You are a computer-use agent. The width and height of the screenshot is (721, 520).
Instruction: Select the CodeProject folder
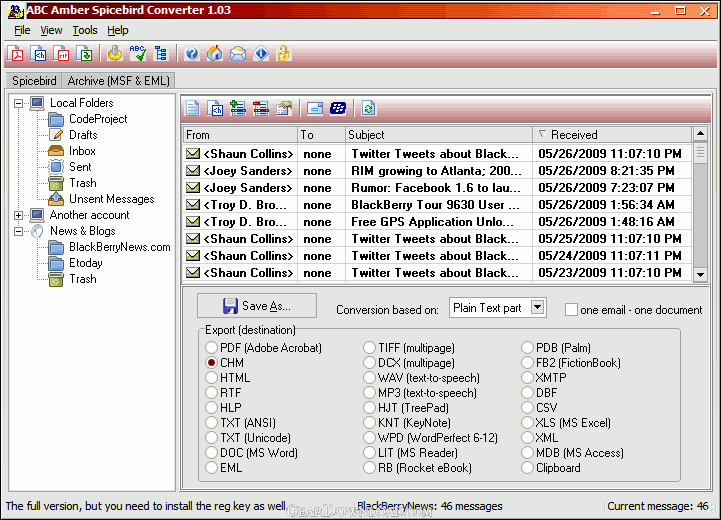click(x=98, y=119)
